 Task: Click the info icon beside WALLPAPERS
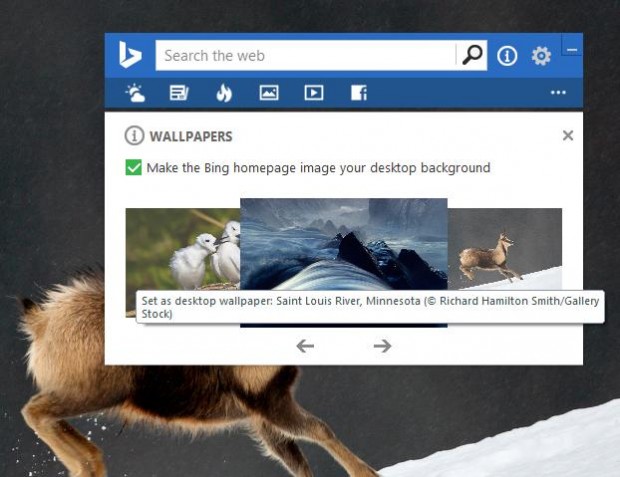point(134,136)
